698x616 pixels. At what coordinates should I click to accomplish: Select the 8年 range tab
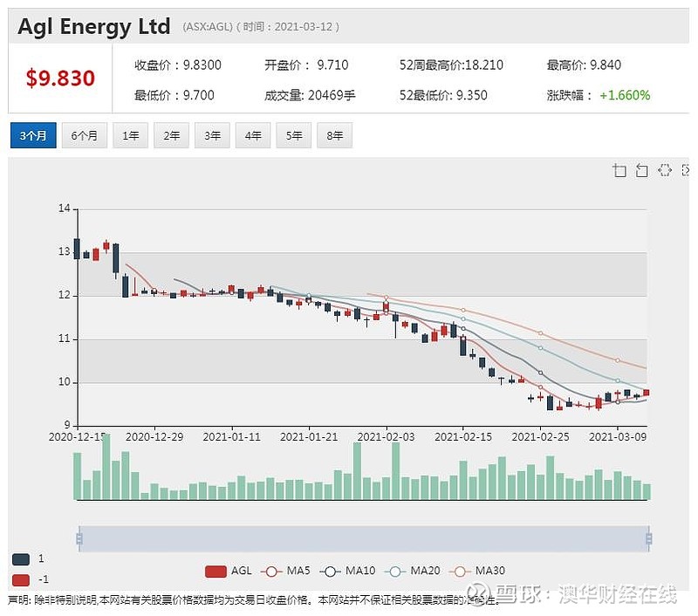coord(335,135)
